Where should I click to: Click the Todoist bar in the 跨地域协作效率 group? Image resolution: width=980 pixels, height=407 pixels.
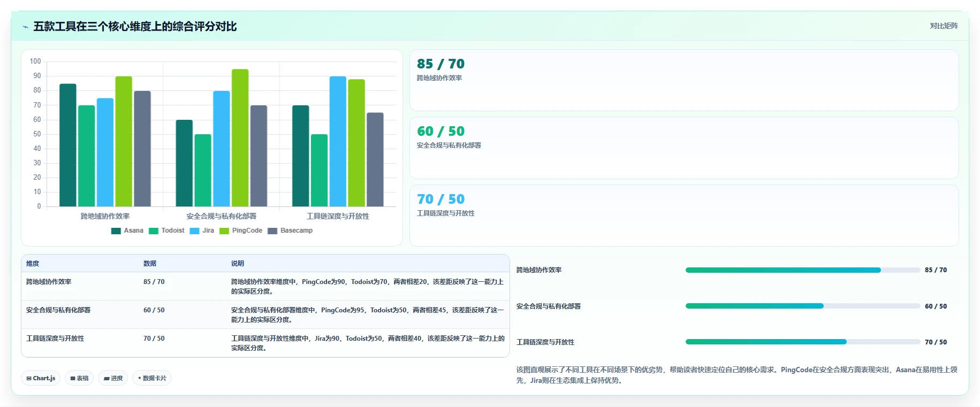click(x=87, y=156)
